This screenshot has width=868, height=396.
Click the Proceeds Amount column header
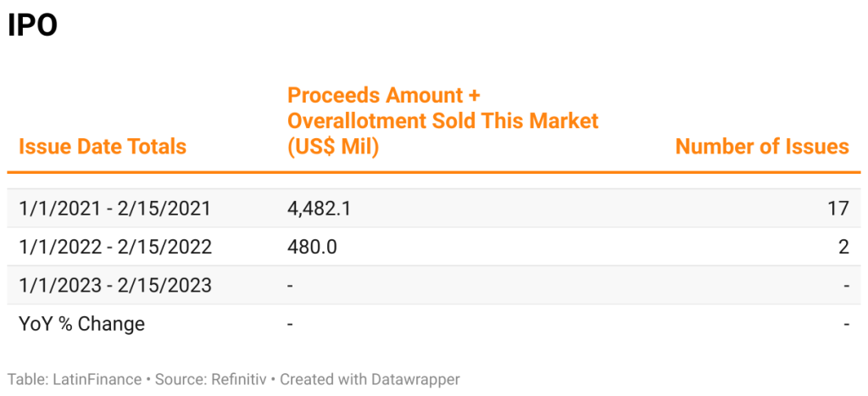click(442, 120)
